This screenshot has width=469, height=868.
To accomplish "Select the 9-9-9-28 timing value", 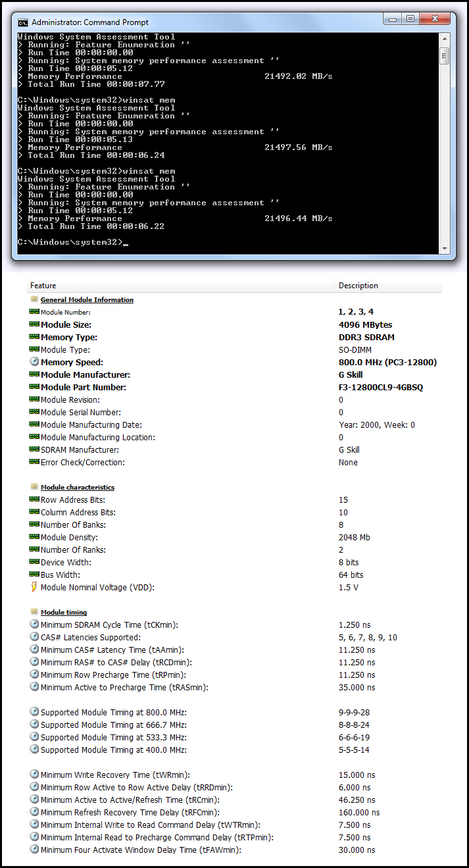I will coord(354,712).
